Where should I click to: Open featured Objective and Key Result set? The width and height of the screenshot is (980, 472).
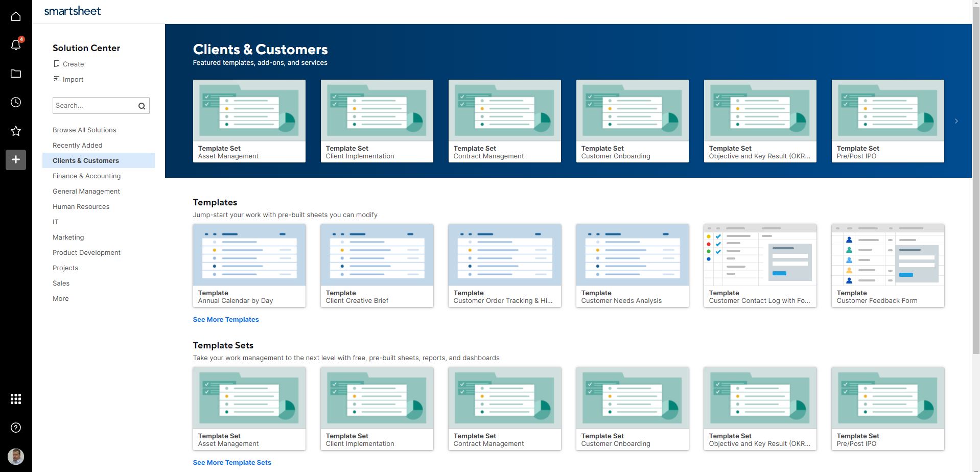coord(760,121)
